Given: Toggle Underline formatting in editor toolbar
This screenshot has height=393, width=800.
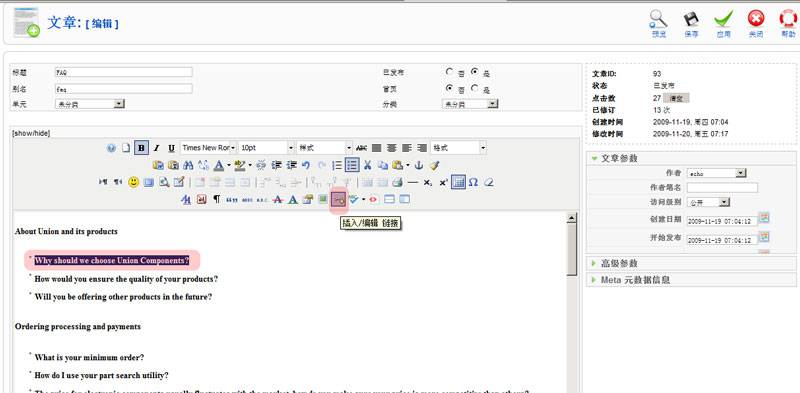Looking at the screenshot, I should pyautogui.click(x=171, y=148).
